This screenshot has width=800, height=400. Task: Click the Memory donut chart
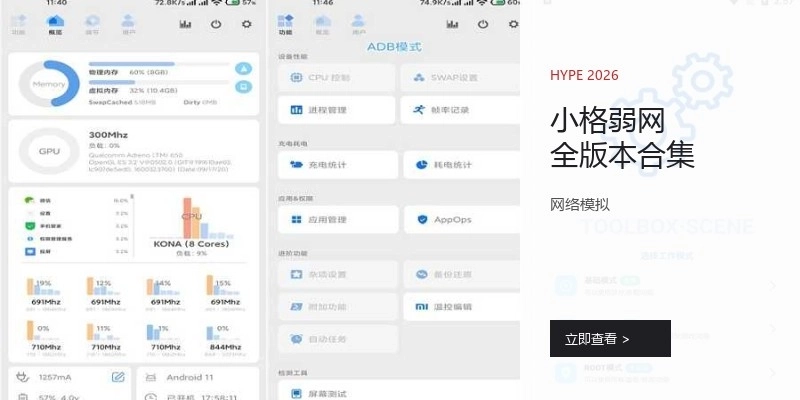[49, 85]
